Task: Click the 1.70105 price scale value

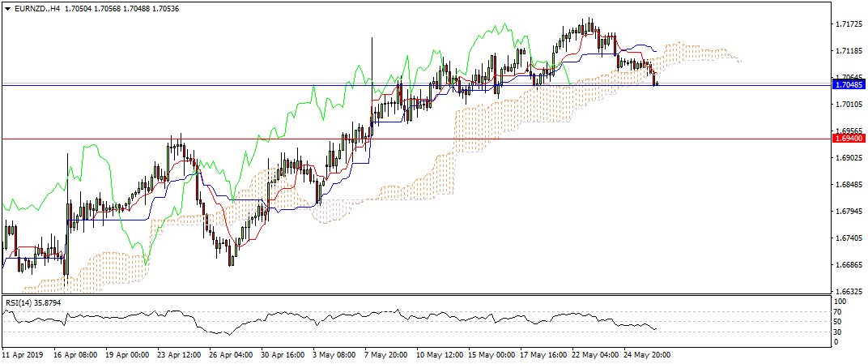Action: [x=849, y=104]
